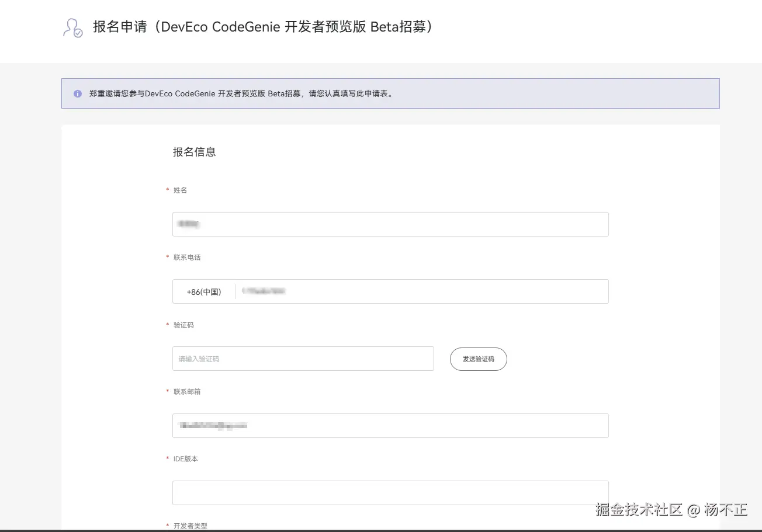Focus the 姓名 name input field

390,224
